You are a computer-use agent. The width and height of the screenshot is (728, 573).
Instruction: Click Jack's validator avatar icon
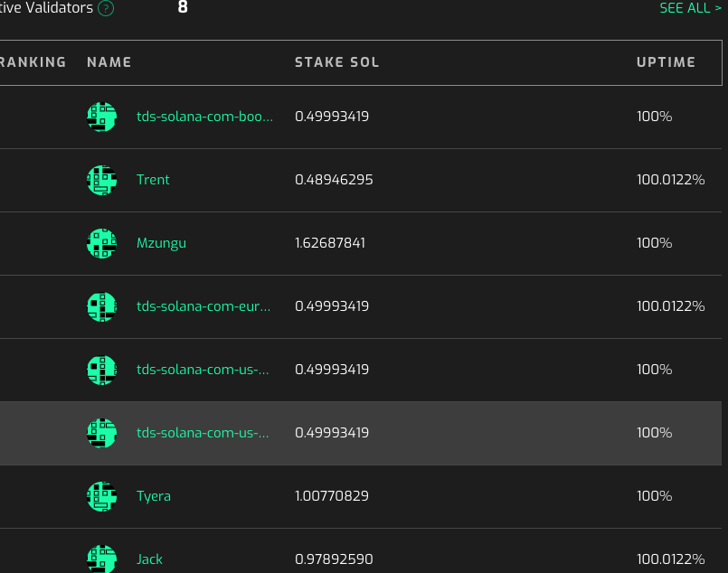click(101, 559)
